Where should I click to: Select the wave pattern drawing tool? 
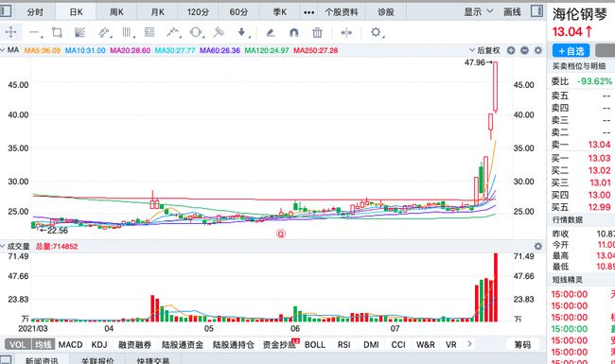click(x=173, y=32)
